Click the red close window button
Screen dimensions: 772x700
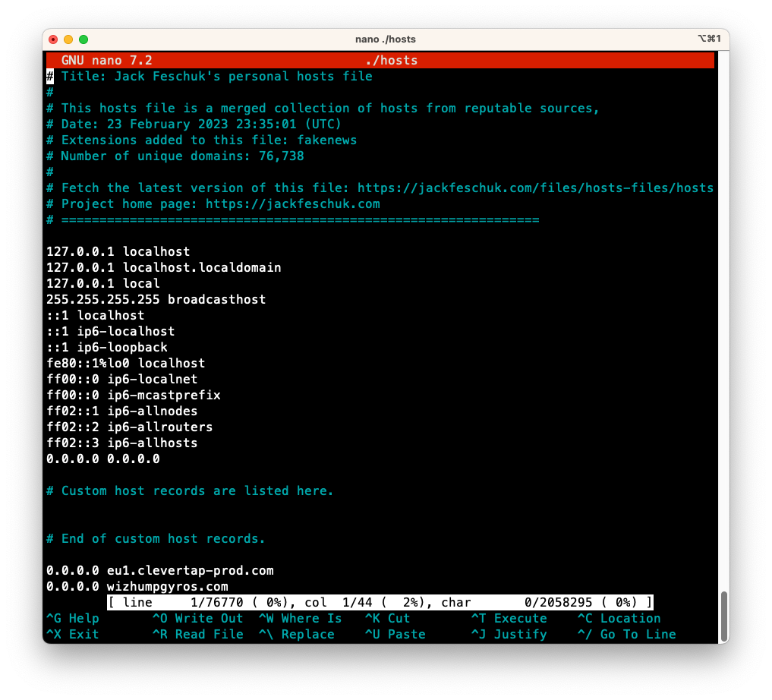click(53, 39)
